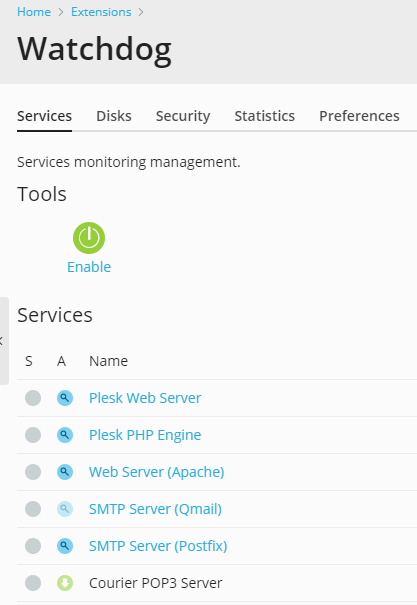Click monitoring icon for Web Server (Apache)

tap(65, 472)
